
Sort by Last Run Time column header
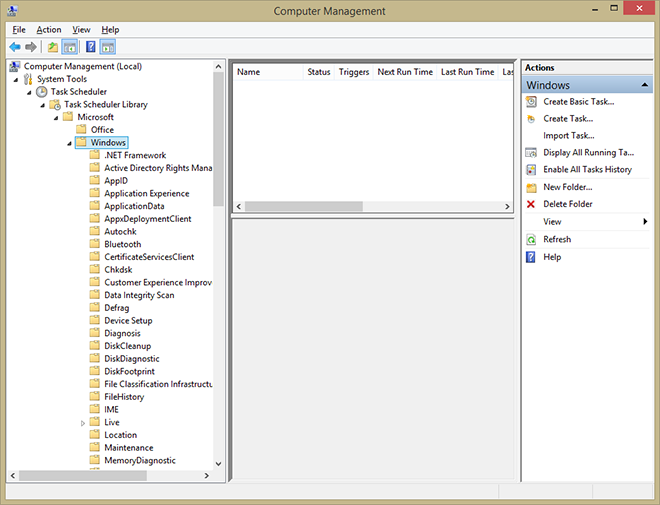(467, 72)
